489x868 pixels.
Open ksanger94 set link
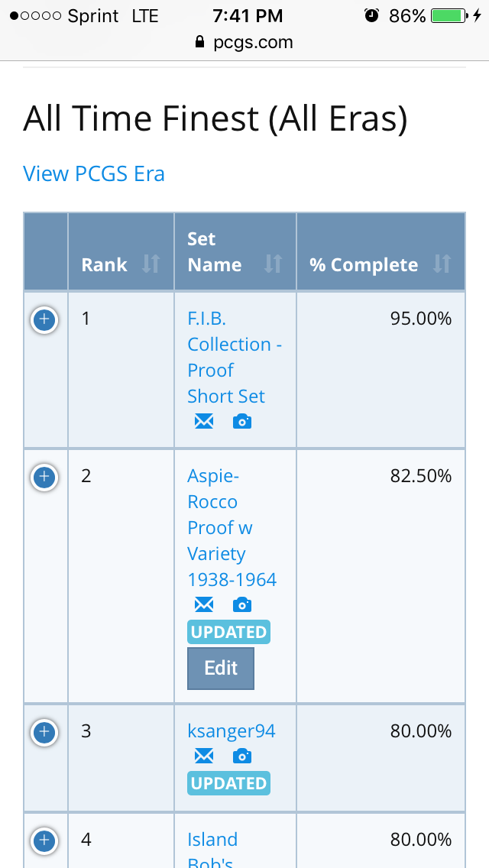(232, 730)
